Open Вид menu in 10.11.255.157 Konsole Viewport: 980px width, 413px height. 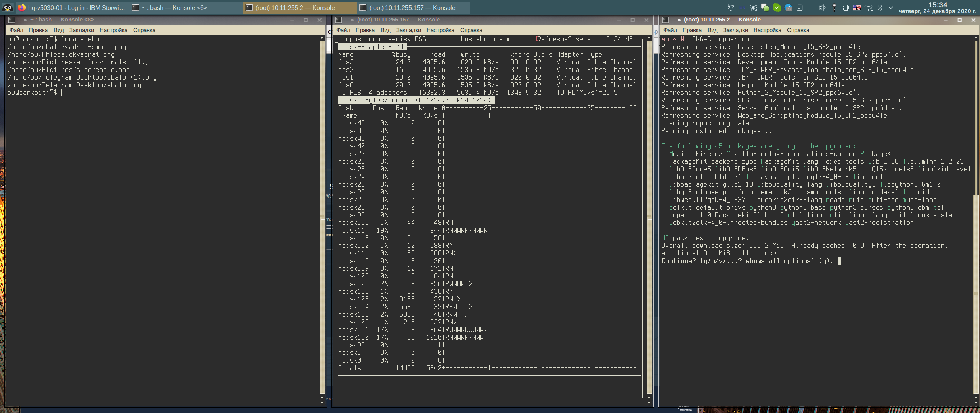click(x=385, y=30)
